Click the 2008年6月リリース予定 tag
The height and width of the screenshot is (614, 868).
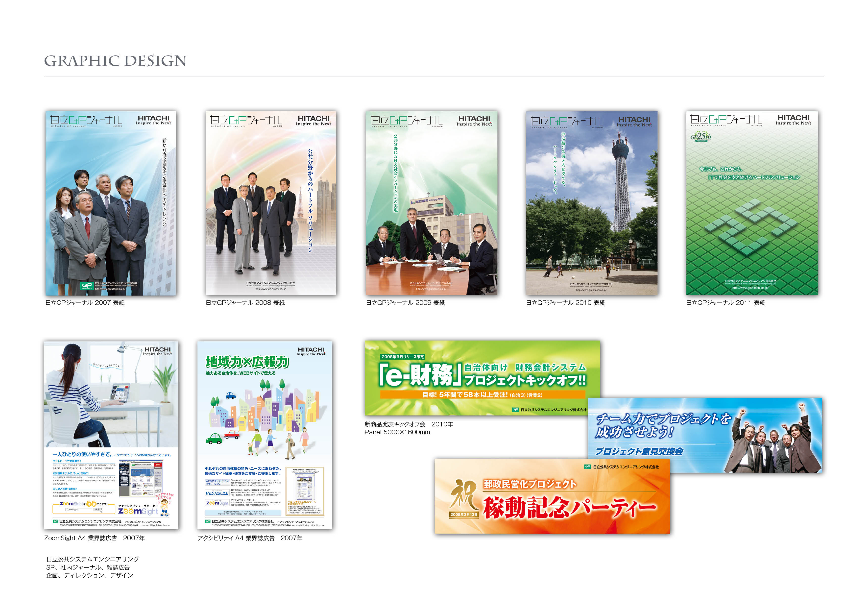(403, 357)
